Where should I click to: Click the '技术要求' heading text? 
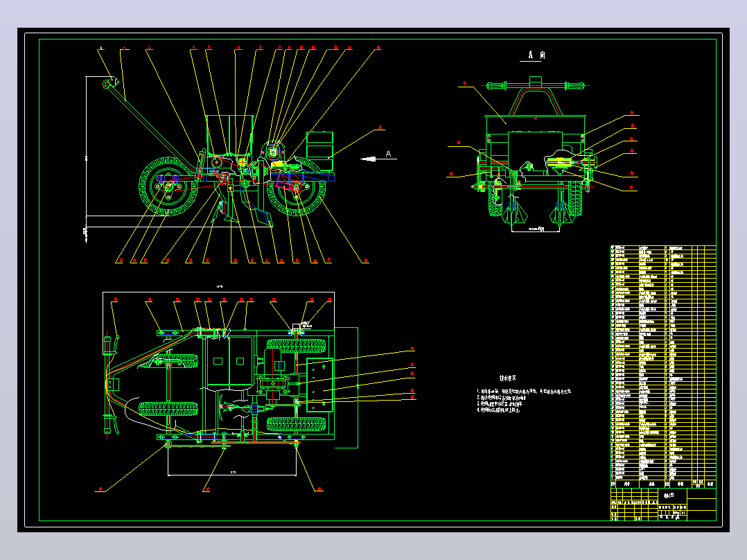pos(508,378)
